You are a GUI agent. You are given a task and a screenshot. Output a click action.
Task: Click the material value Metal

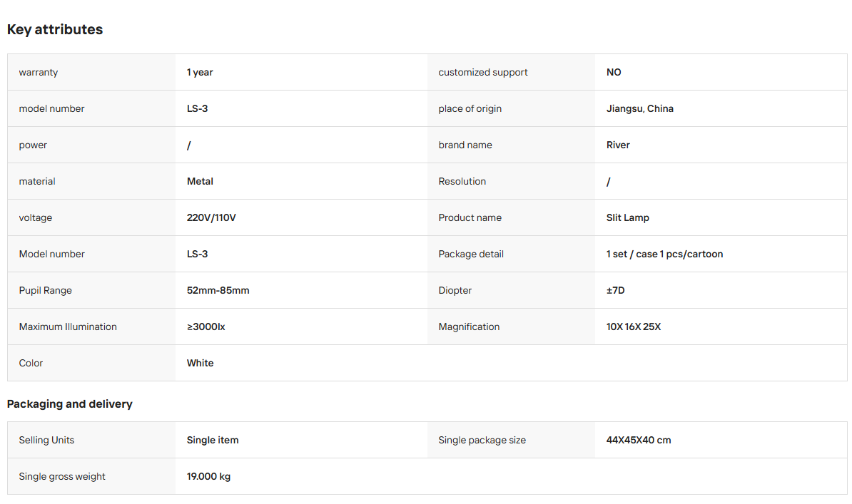(x=200, y=181)
